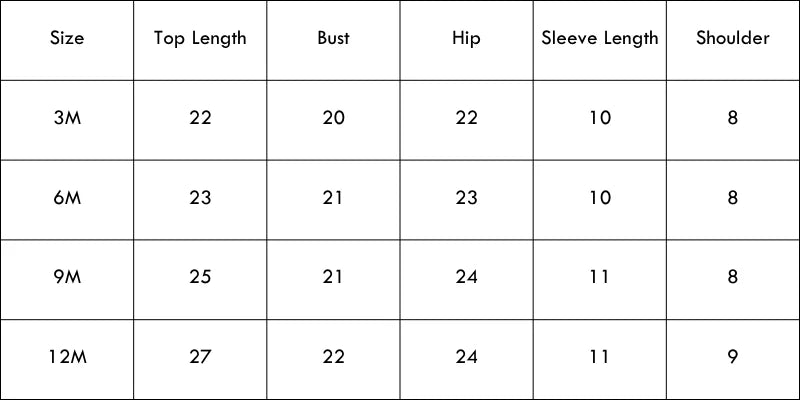
Task: Click the 9M size row label
Action: tap(67, 278)
